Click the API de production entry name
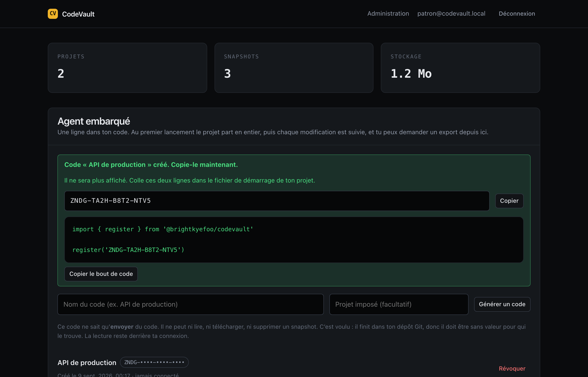 87,363
